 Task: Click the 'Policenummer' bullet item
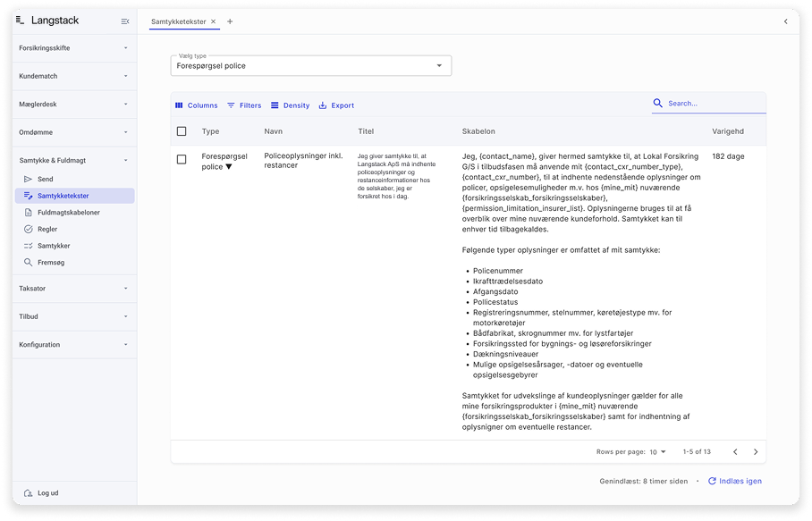[497, 271]
